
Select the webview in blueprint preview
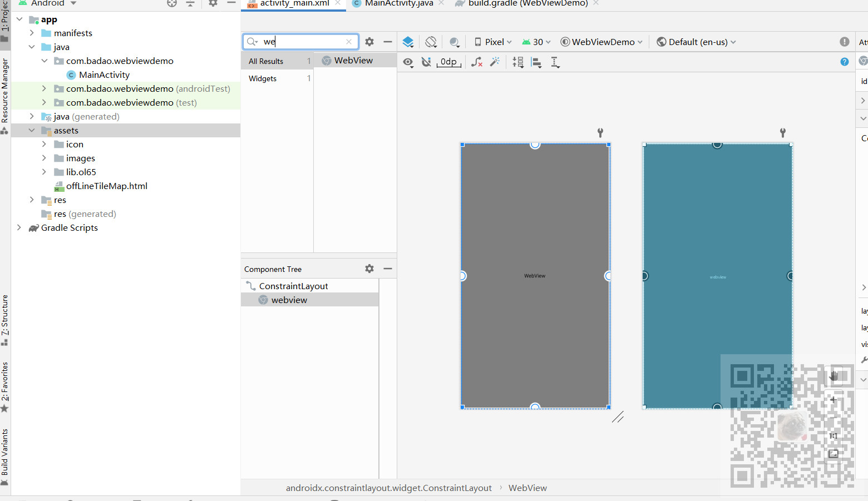[718, 276]
